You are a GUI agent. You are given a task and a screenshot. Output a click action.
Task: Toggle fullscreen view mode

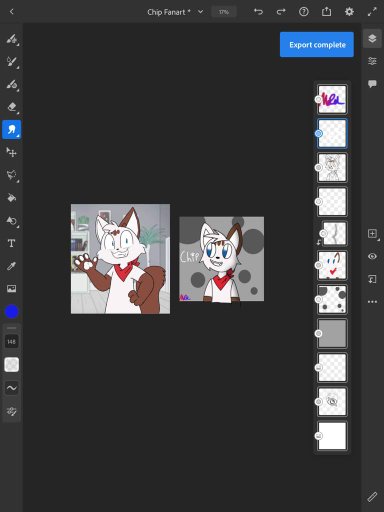[x=372, y=12]
